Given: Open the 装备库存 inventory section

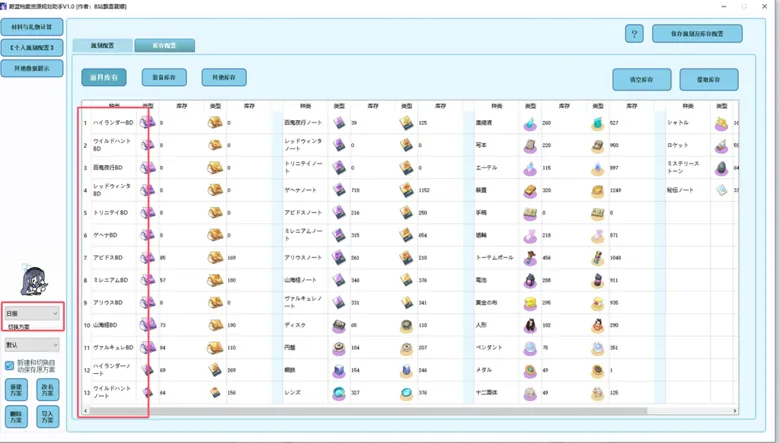Looking at the screenshot, I should [164, 77].
